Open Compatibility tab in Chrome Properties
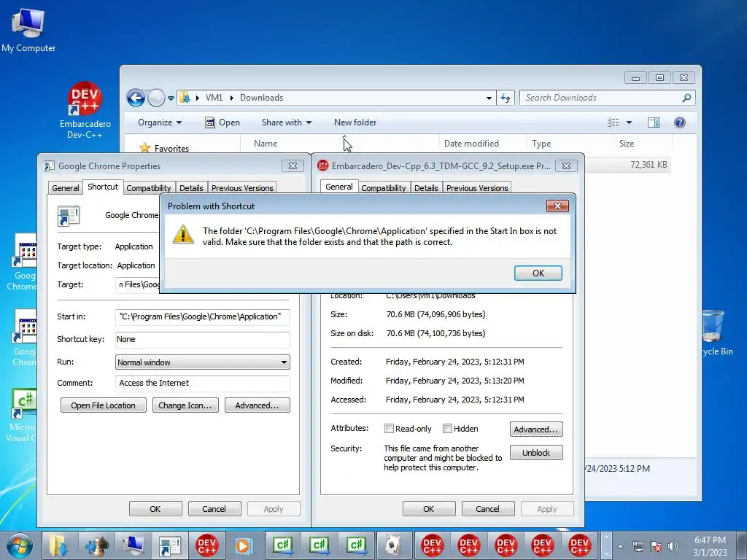747x560 pixels. pyautogui.click(x=149, y=188)
